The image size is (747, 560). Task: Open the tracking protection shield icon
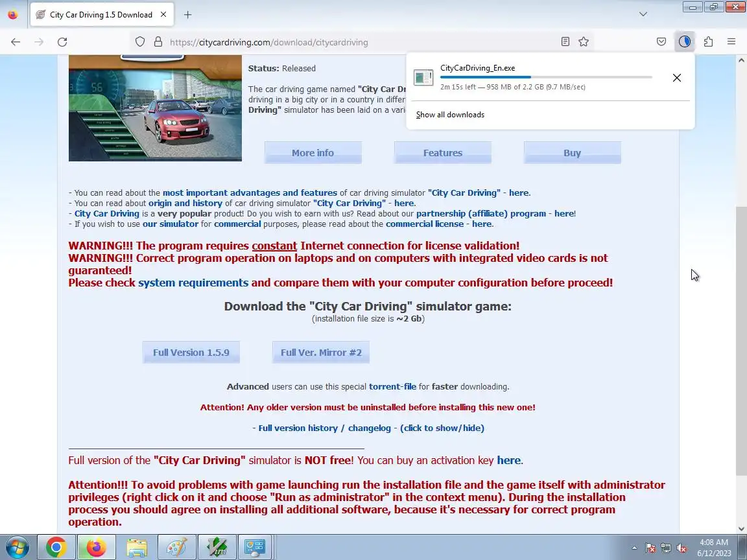point(139,42)
